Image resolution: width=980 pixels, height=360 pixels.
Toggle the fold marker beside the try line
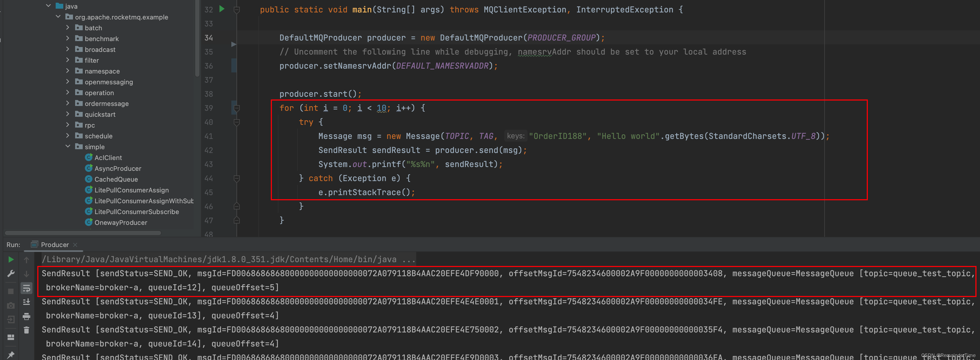pos(237,122)
